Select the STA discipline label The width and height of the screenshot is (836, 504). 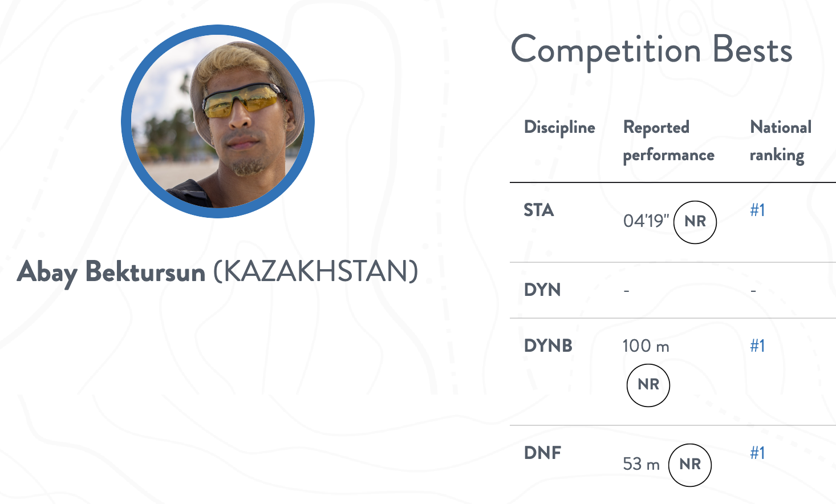click(x=539, y=210)
